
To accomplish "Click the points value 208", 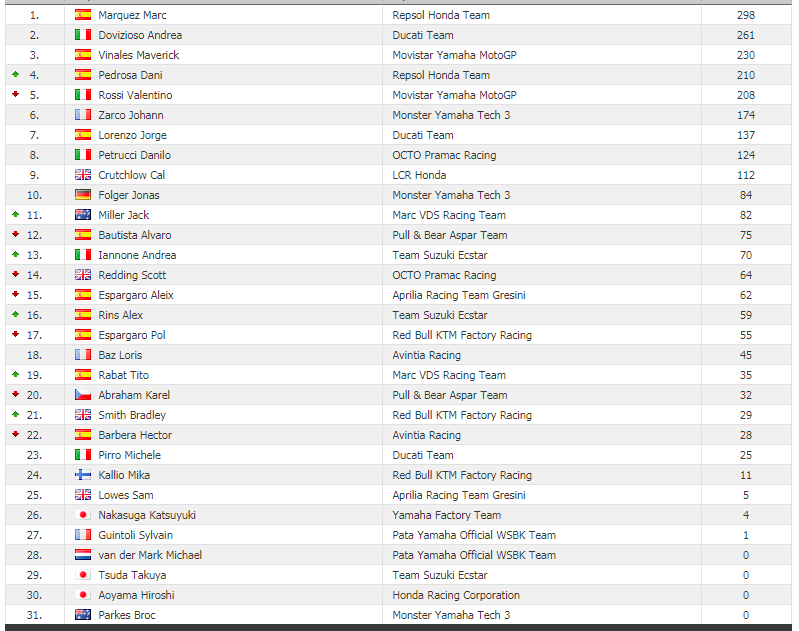I will (746, 95).
